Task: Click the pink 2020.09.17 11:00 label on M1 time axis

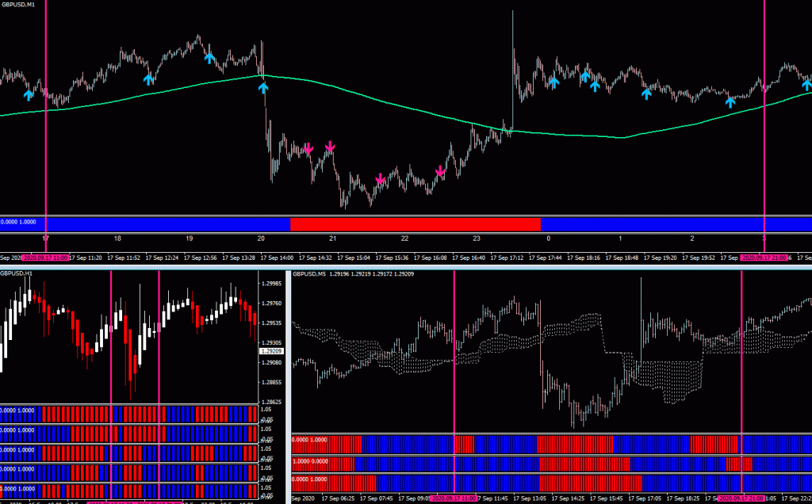Action: click(x=45, y=258)
